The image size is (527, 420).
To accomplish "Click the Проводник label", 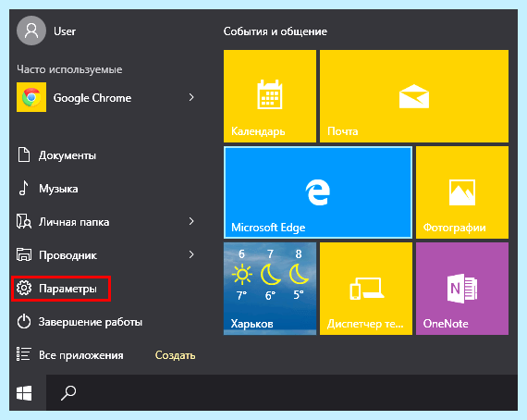I will (x=67, y=255).
